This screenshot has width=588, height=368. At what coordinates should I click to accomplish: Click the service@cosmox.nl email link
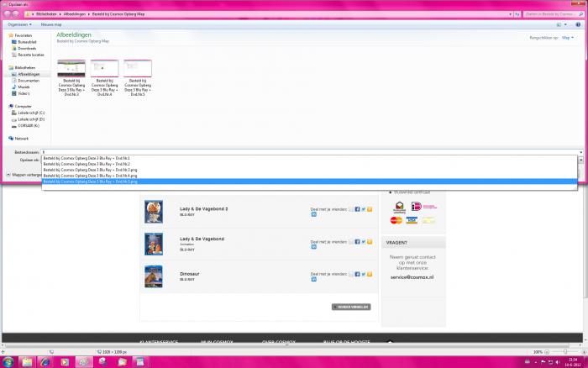tap(412, 277)
